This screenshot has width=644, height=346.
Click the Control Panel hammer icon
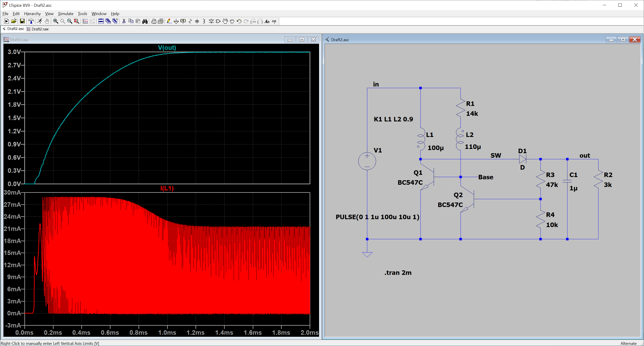click(x=31, y=22)
